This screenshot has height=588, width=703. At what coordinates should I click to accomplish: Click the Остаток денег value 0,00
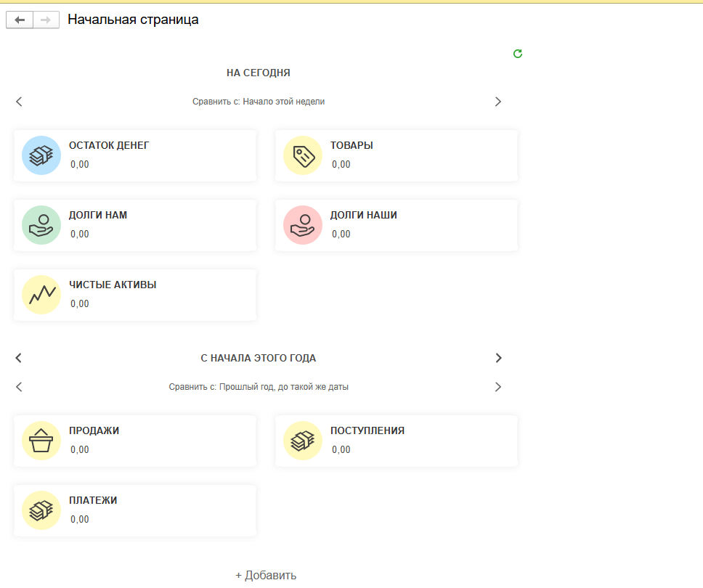tap(80, 165)
